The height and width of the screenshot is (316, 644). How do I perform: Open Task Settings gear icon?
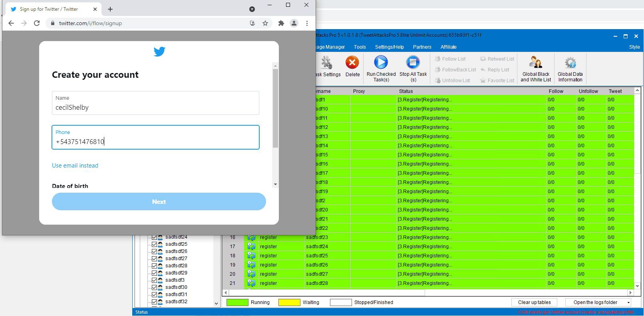pyautogui.click(x=327, y=63)
